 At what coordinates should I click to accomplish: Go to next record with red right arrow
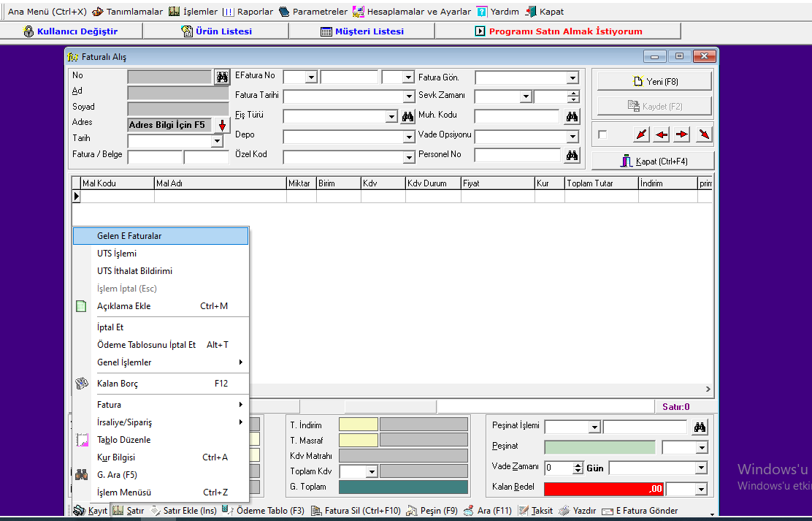[x=682, y=134]
